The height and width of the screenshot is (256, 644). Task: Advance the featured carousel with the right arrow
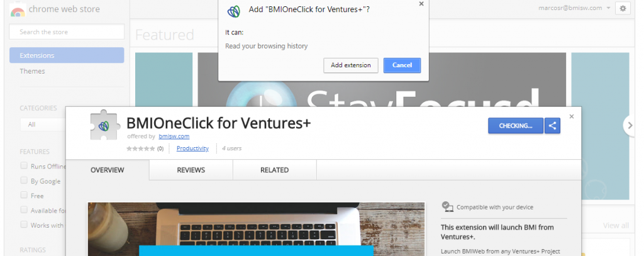630,125
